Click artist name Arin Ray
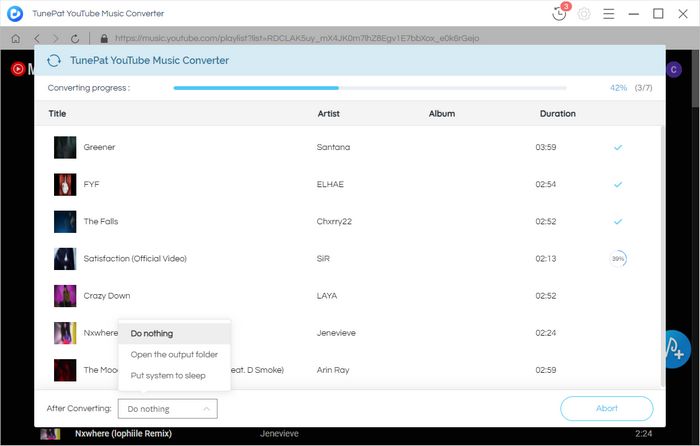 333,370
